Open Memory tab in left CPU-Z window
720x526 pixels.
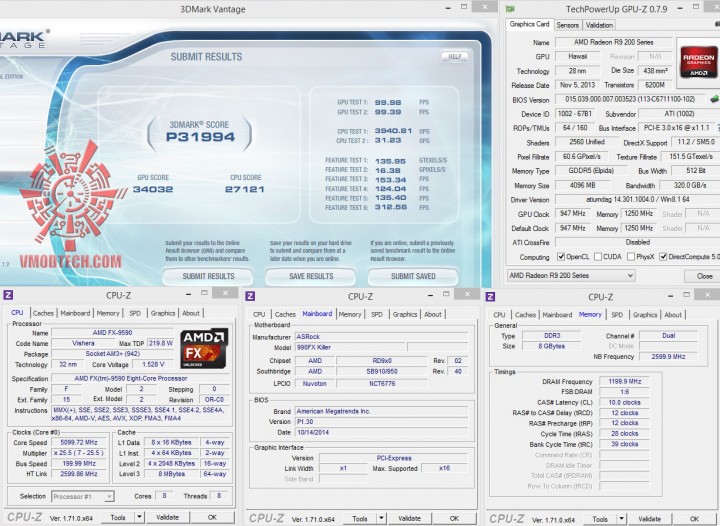click(x=108, y=313)
